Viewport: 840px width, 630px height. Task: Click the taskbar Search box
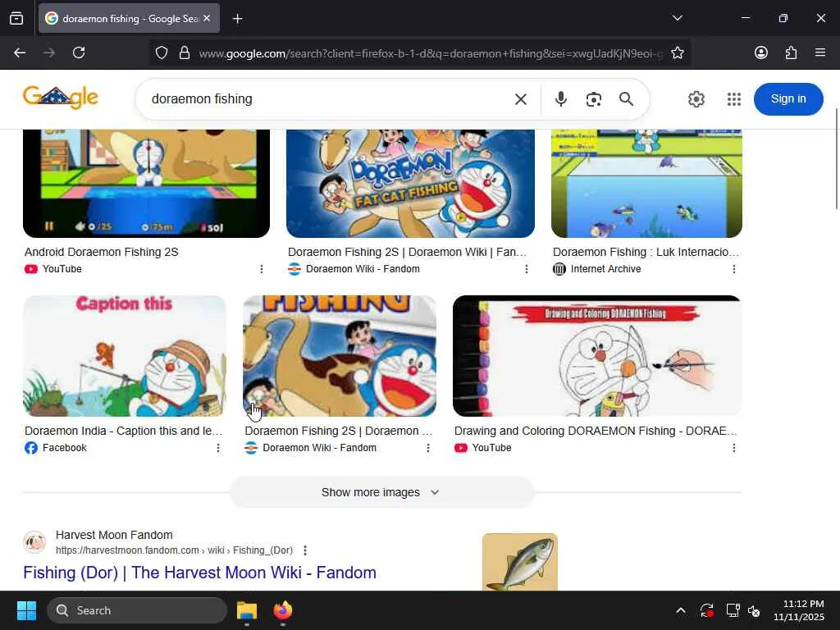coord(137,610)
